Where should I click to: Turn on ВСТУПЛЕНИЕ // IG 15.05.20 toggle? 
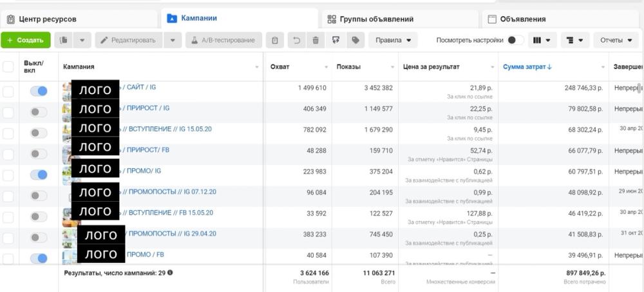click(x=39, y=133)
